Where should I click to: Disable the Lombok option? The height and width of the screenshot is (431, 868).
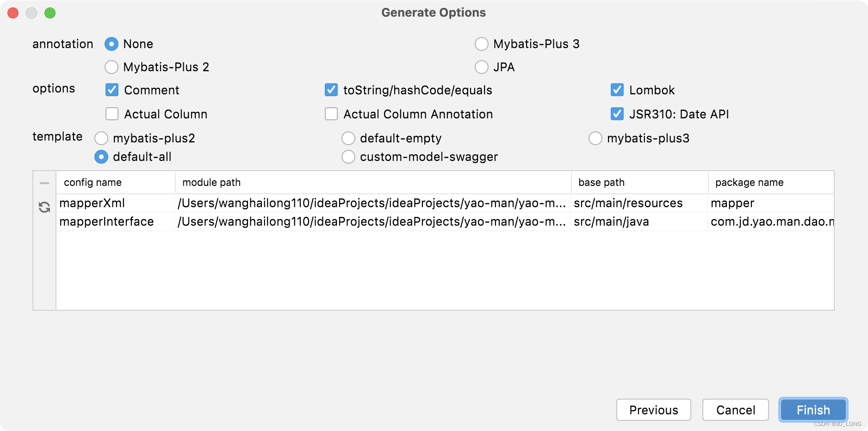click(x=617, y=90)
